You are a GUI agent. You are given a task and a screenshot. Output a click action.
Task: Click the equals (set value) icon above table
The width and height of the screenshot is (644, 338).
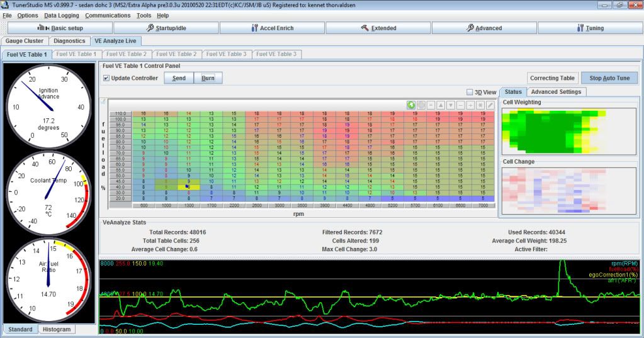(x=432, y=104)
